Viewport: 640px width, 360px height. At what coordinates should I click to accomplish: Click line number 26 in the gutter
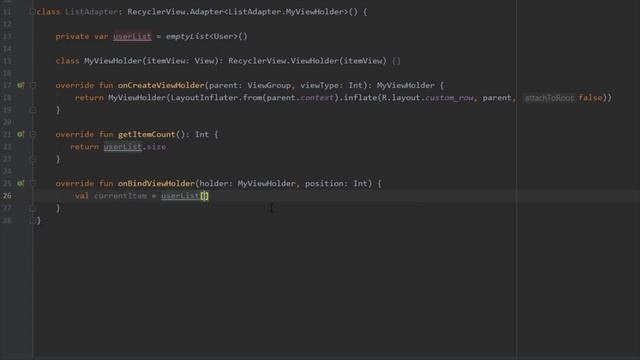click(x=7, y=196)
